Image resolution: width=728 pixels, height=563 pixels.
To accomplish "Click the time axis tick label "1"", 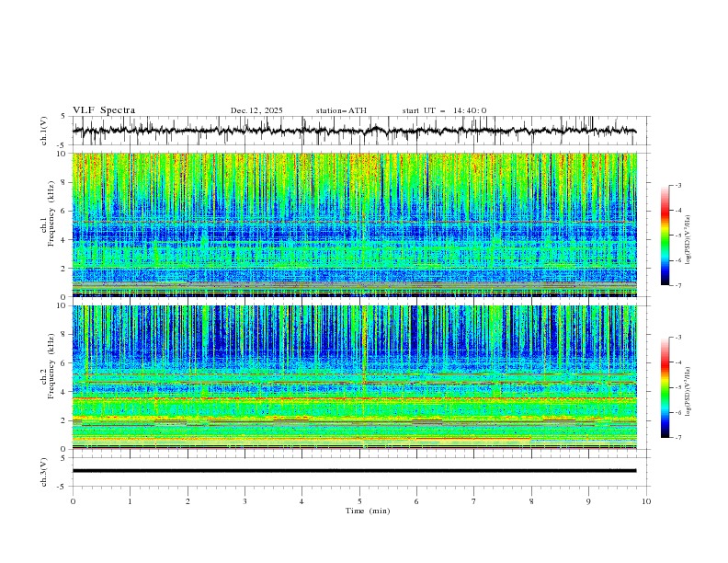I will 130,501.
